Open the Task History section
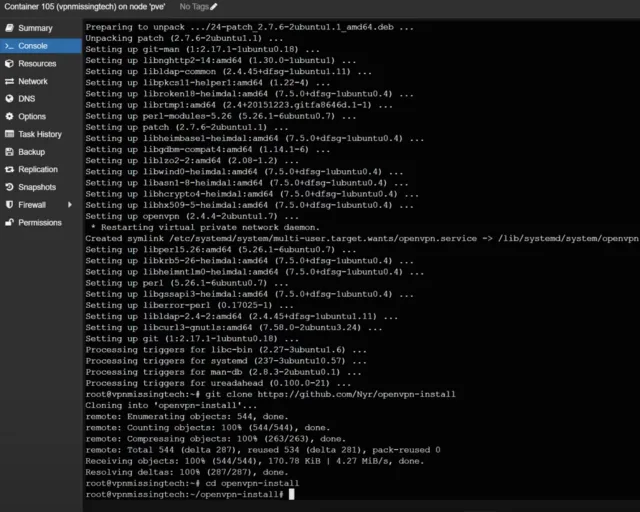Image resolution: width=640 pixels, height=512 pixels. 39,134
